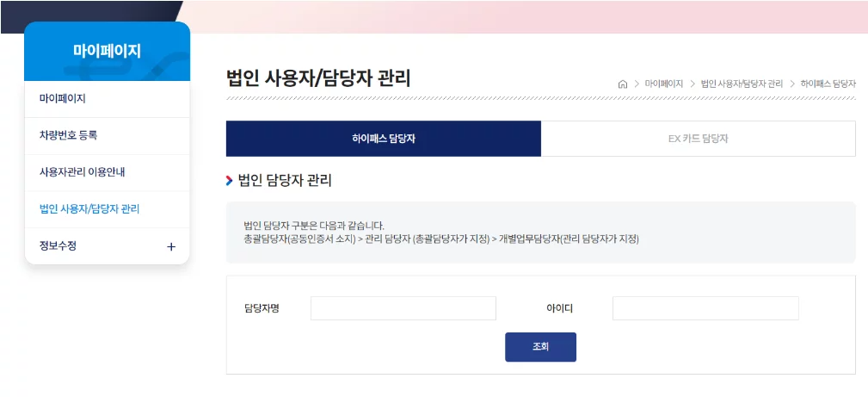The width and height of the screenshot is (868, 397).
Task: Select 마이페이지 in the sidebar menu
Action: pyautogui.click(x=108, y=99)
